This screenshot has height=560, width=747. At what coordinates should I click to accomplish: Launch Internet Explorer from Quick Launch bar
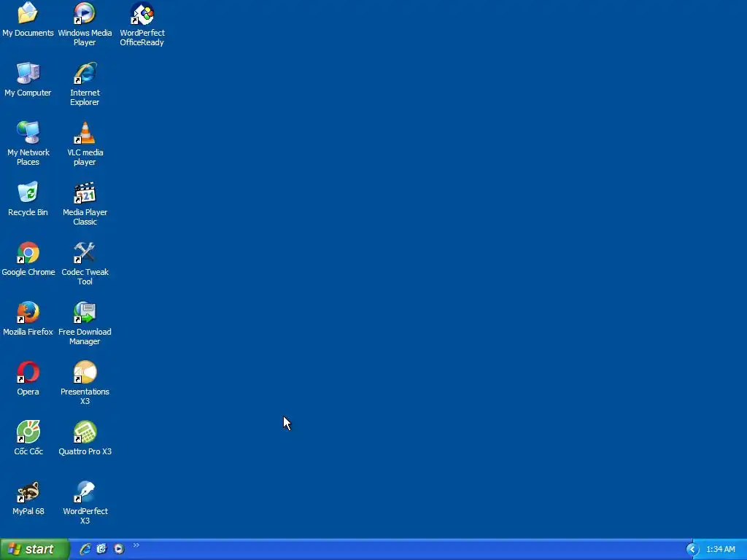click(x=85, y=549)
